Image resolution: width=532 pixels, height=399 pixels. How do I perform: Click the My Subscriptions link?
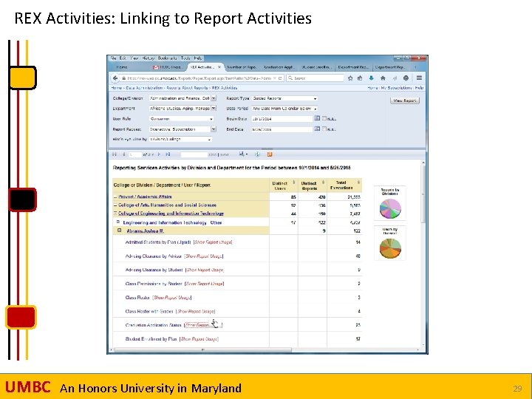tap(396, 88)
